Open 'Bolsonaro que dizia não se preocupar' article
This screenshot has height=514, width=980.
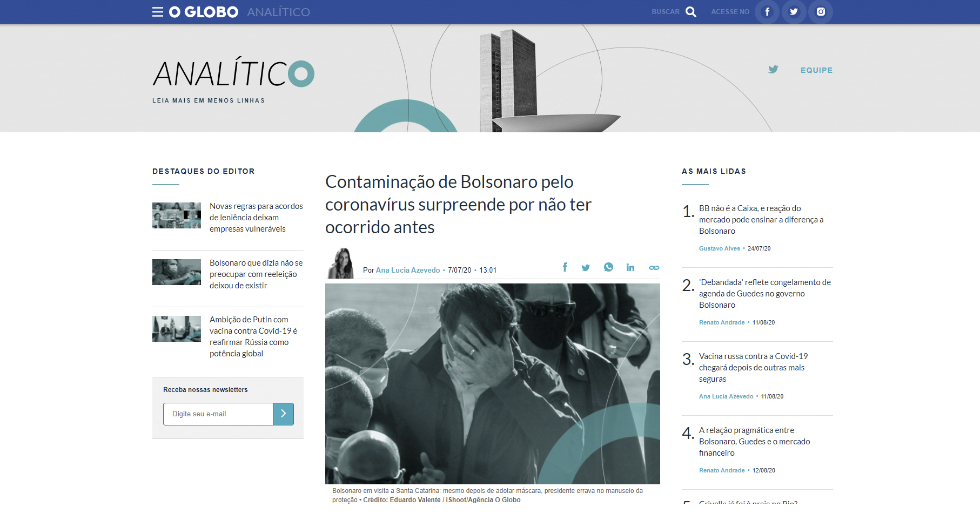[x=256, y=274]
